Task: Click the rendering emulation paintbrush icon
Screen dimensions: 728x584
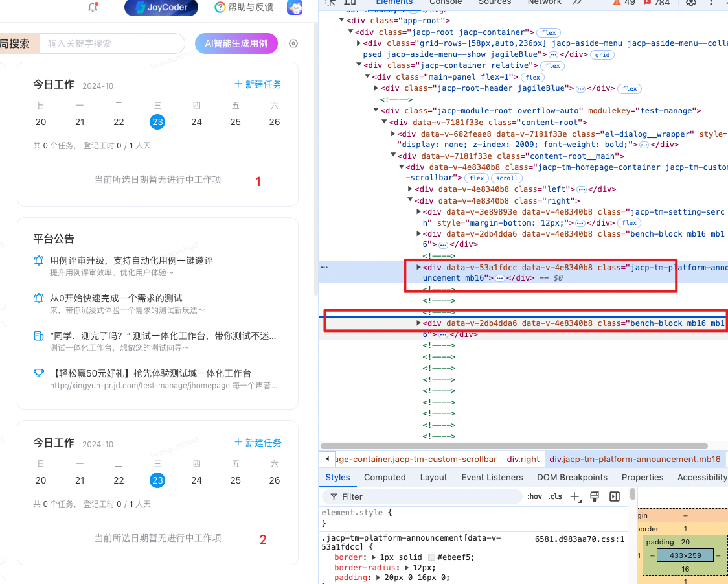Action: 594,496
